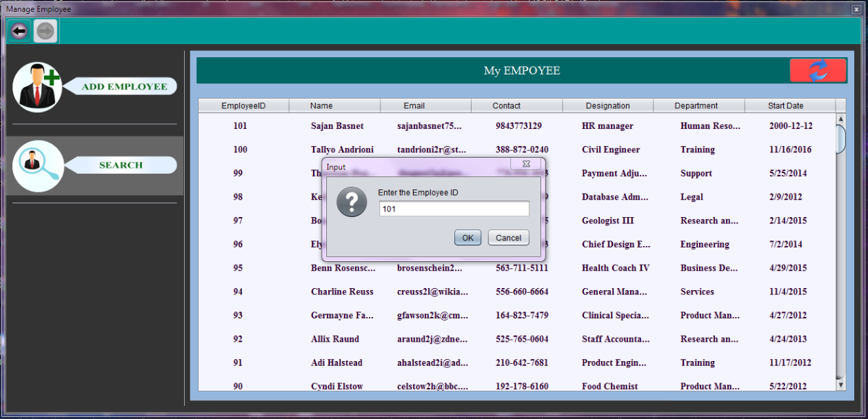Viewport: 868px width, 419px height.
Task: Click department Legal
Action: click(x=692, y=197)
